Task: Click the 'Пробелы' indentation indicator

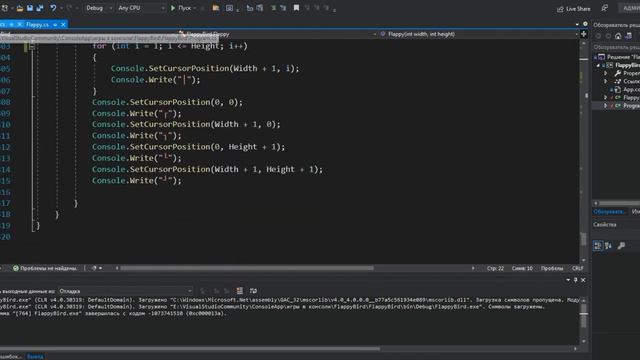Action: point(552,268)
